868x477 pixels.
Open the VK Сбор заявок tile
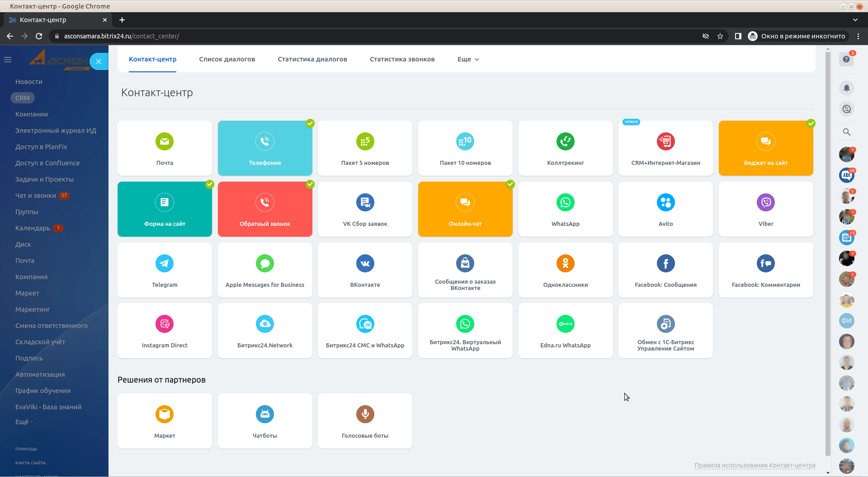click(365, 209)
